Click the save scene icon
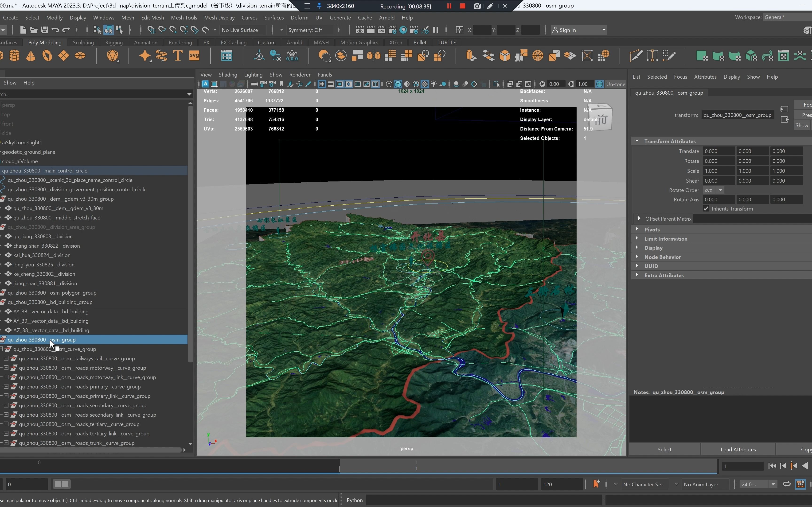 44,30
